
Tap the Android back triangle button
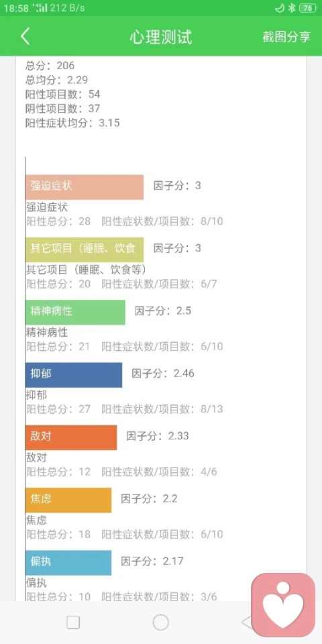pyautogui.click(x=246, y=623)
